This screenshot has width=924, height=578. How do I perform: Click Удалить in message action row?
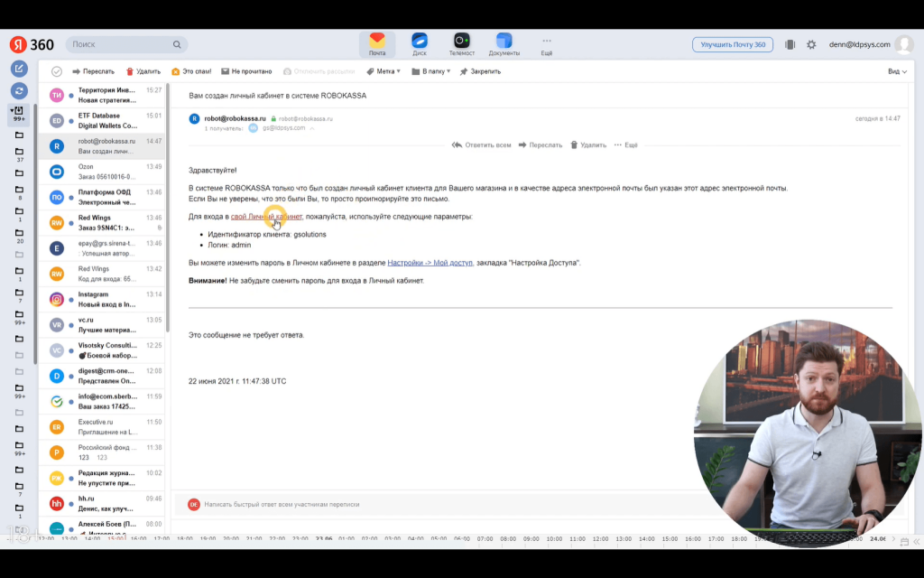[x=588, y=145]
